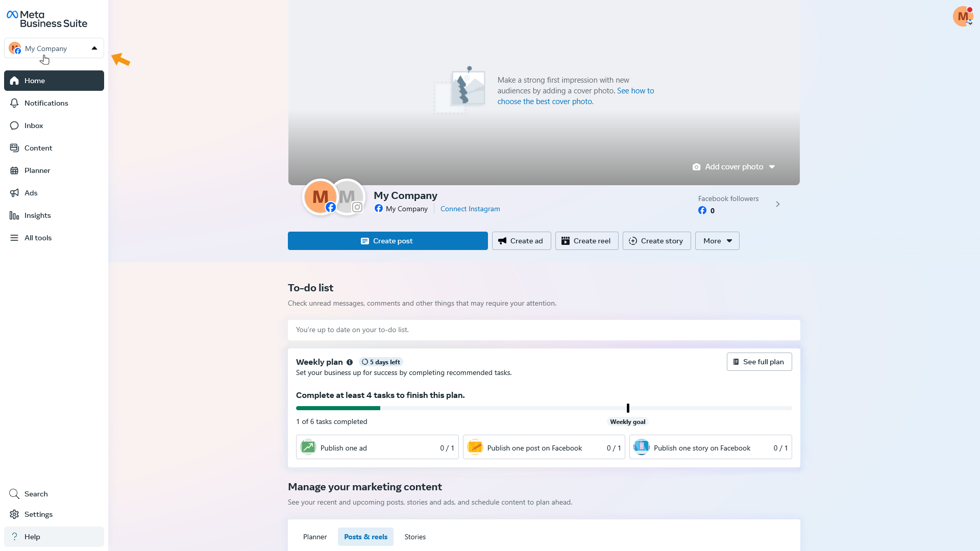Click the Home house icon in sidebar
The image size is (980, 551).
14,81
